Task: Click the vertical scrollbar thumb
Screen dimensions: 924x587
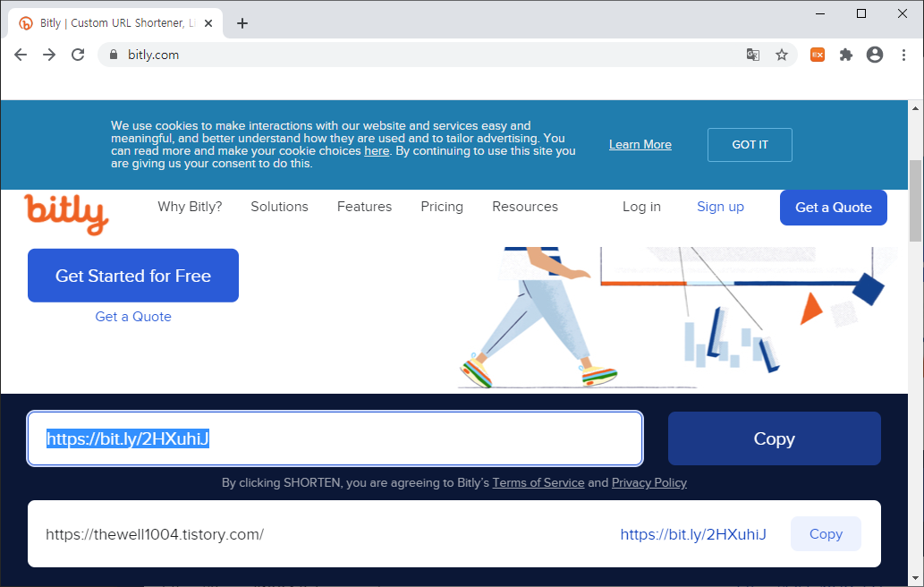Action: (x=915, y=200)
